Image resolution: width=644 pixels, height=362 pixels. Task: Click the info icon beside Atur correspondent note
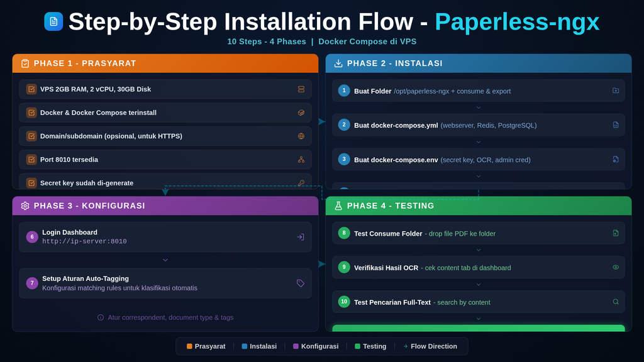[x=100, y=317]
